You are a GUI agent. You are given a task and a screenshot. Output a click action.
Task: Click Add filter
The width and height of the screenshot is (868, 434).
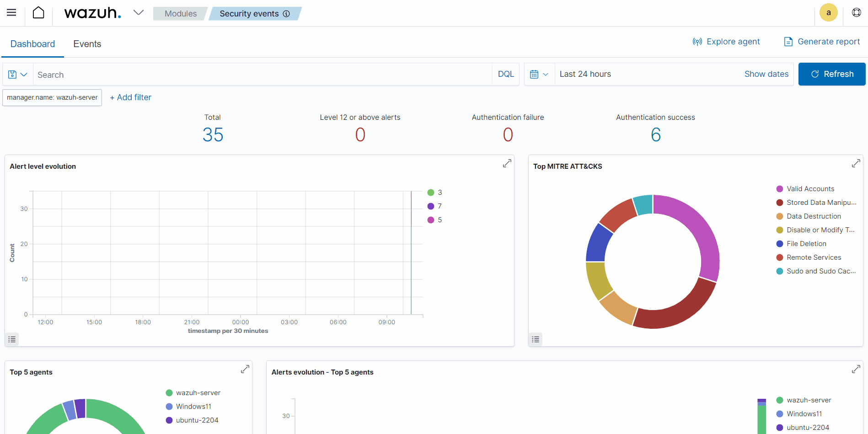coord(130,97)
